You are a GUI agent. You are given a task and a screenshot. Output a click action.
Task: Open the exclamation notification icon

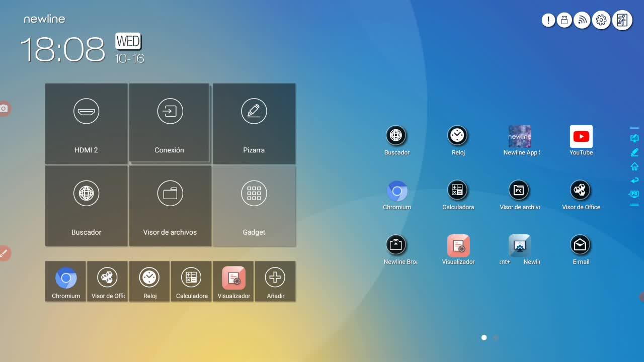click(548, 20)
